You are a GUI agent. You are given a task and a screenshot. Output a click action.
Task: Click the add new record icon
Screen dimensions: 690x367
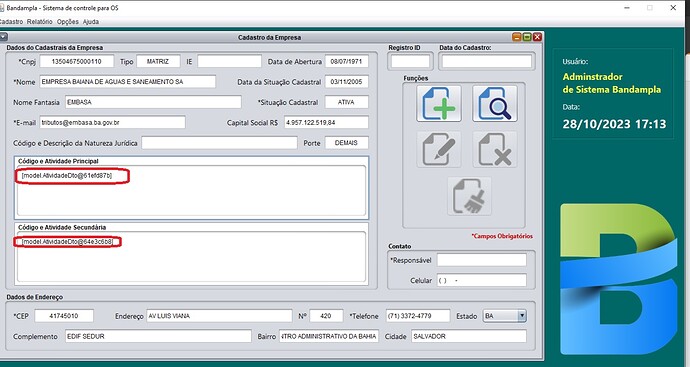439,104
